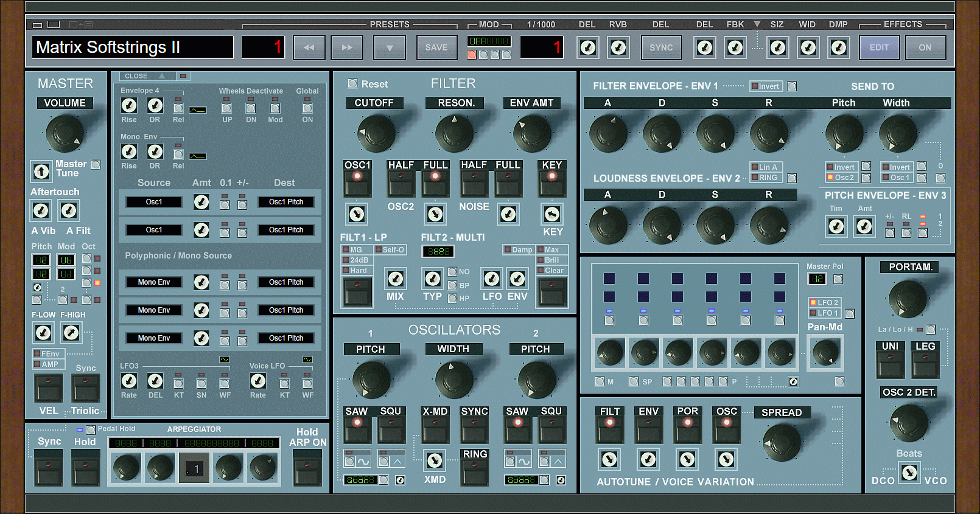Viewport: 980px width, 514px height.
Task: Turn the Master VOLUME knob
Action: click(x=65, y=134)
